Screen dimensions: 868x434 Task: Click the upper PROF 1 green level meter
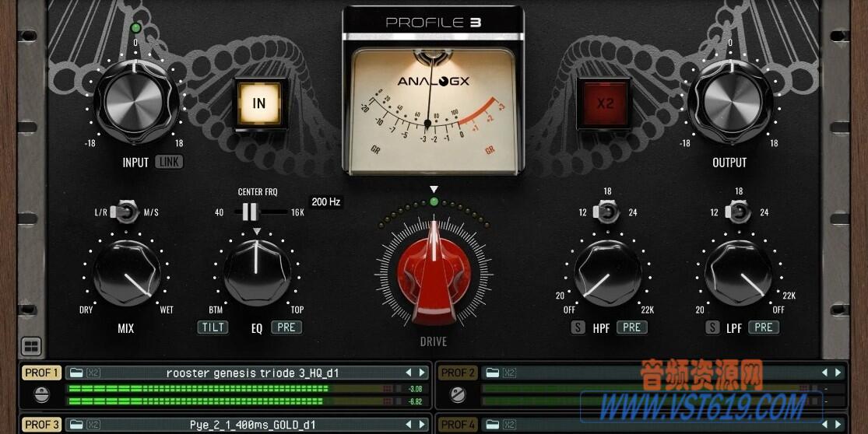click(230, 389)
